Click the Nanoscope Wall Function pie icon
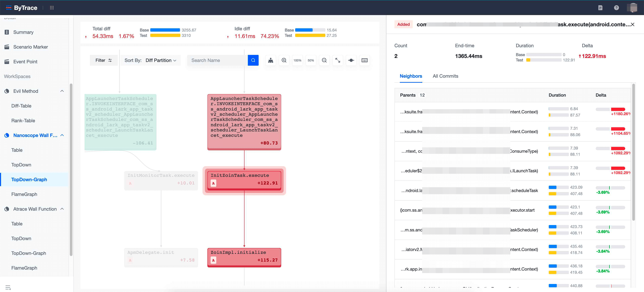644x292 pixels. click(7, 135)
